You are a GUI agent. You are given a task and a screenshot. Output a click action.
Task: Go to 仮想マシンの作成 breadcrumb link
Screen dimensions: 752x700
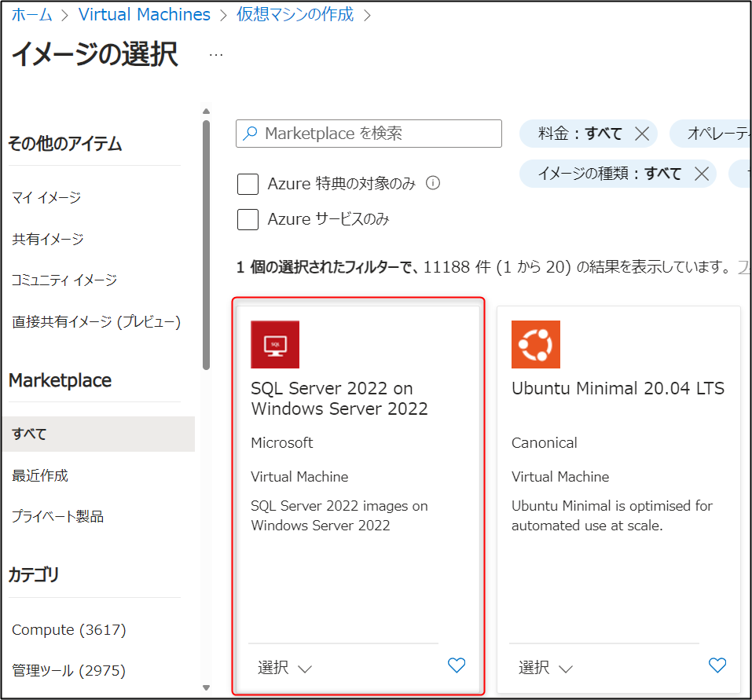coord(295,14)
